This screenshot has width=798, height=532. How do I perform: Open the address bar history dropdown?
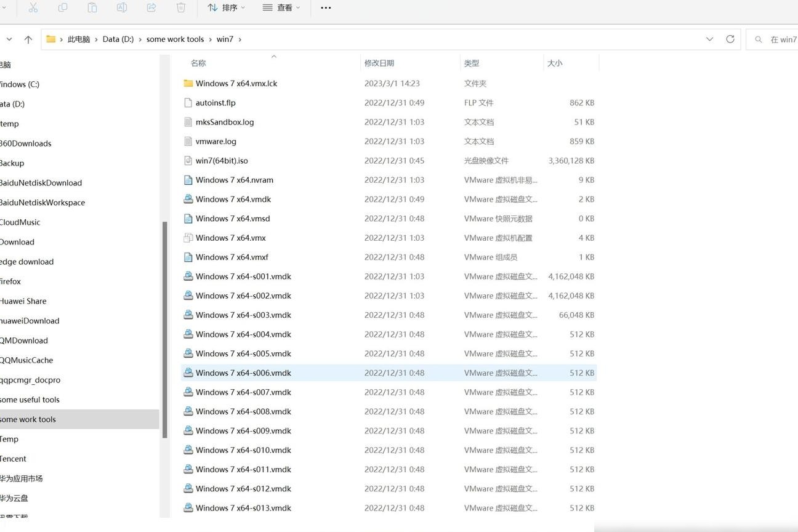pos(709,39)
